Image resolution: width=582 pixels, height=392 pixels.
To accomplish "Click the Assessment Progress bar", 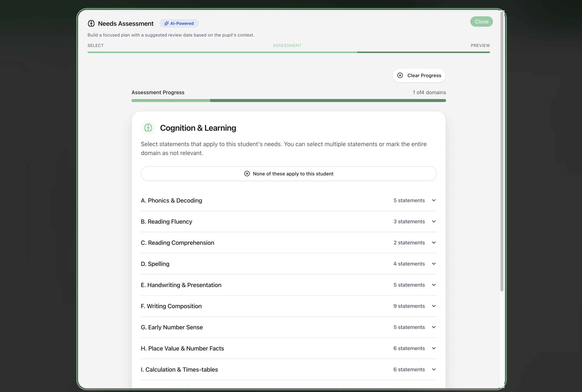I will pos(289,101).
